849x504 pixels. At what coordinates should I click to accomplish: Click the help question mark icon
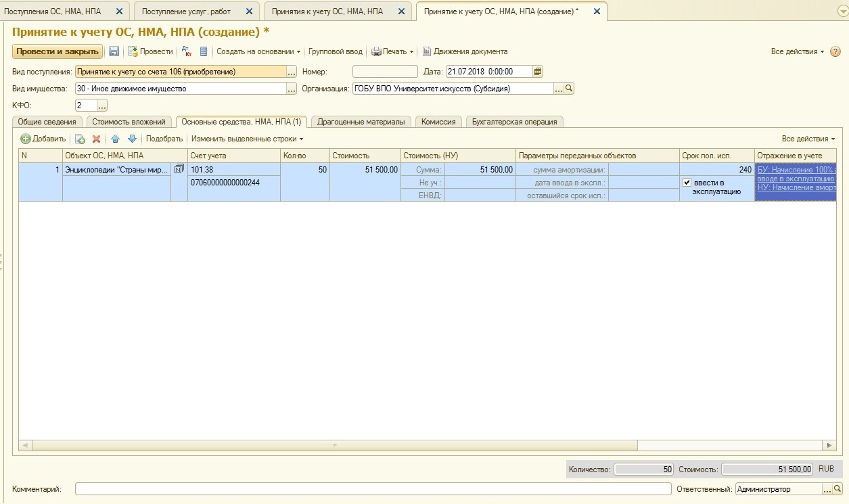point(835,51)
